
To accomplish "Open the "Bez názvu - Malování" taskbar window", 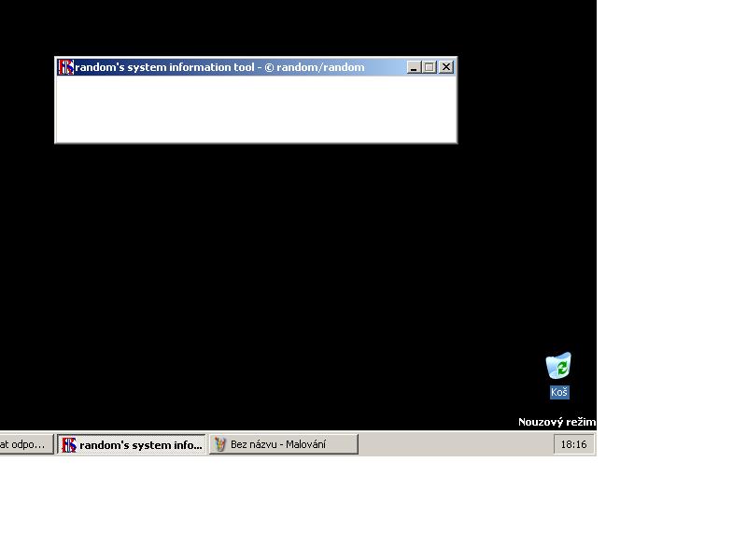I will 278,445.
